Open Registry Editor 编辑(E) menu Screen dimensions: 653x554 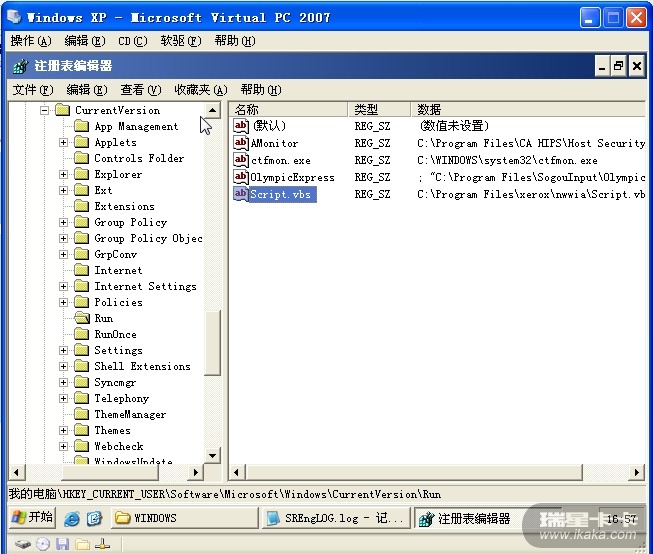click(87, 90)
